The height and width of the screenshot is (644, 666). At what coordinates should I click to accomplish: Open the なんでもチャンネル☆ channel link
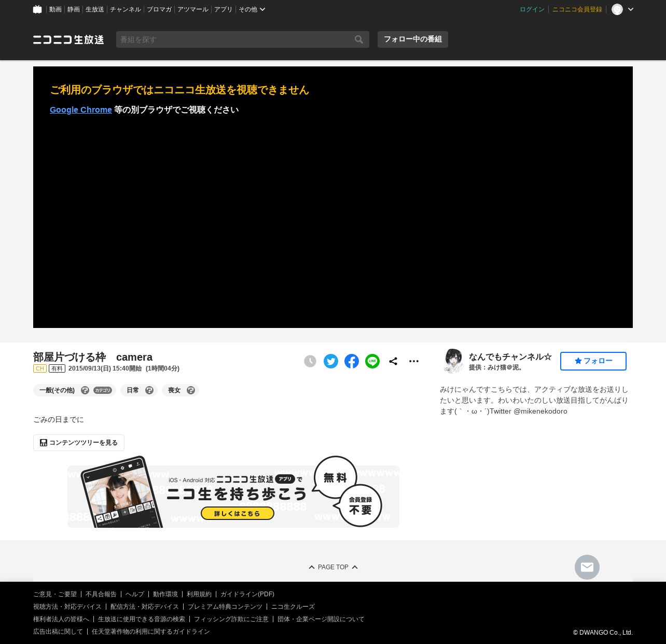click(x=510, y=357)
